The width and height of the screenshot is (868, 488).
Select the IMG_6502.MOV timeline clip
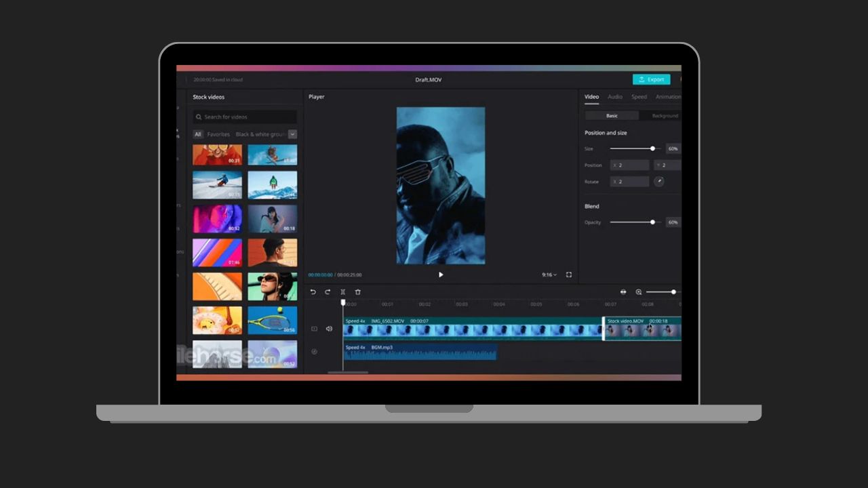[473, 329]
